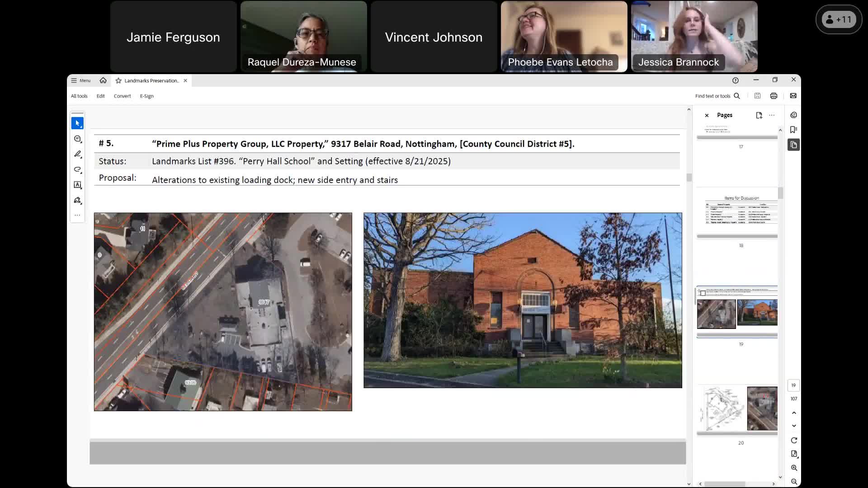Open bookmarks panel from right rail
The height and width of the screenshot is (488, 868).
coord(793,130)
